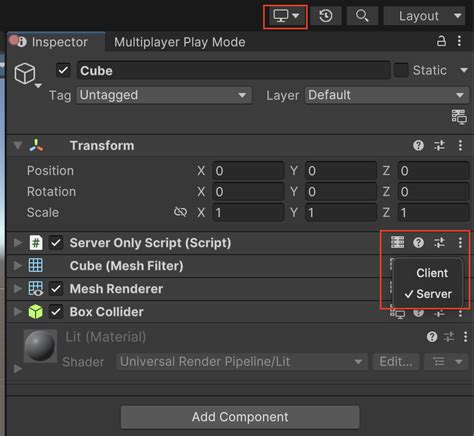The height and width of the screenshot is (436, 474).
Task: Click the green Box Collider icon
Action: [36, 312]
